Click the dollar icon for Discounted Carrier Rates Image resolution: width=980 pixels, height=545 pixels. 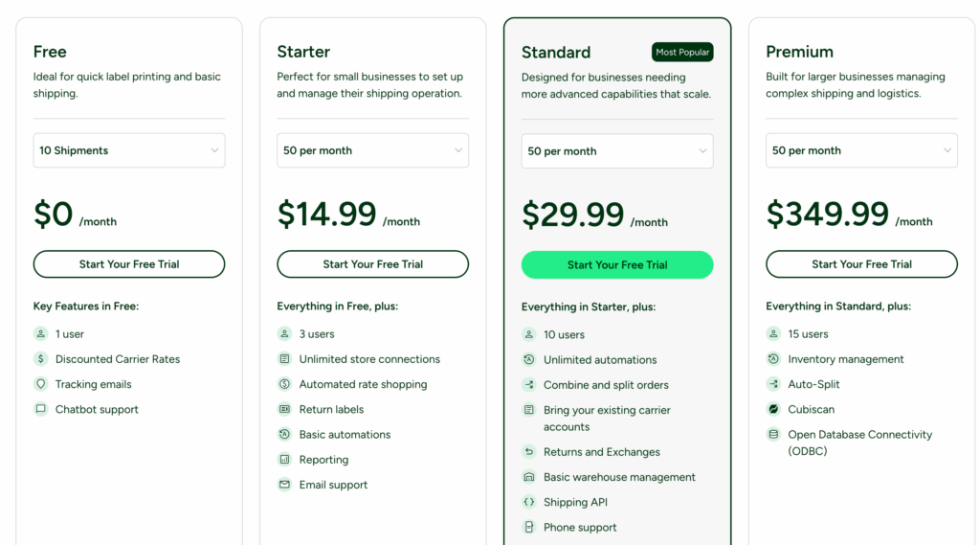tap(40, 359)
